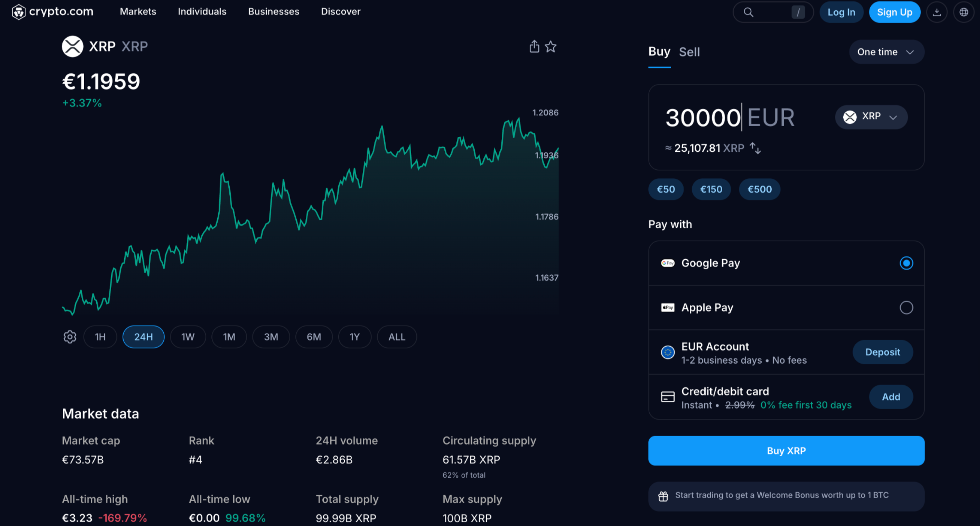Click the gift Welcome Bonus icon

pyautogui.click(x=663, y=496)
